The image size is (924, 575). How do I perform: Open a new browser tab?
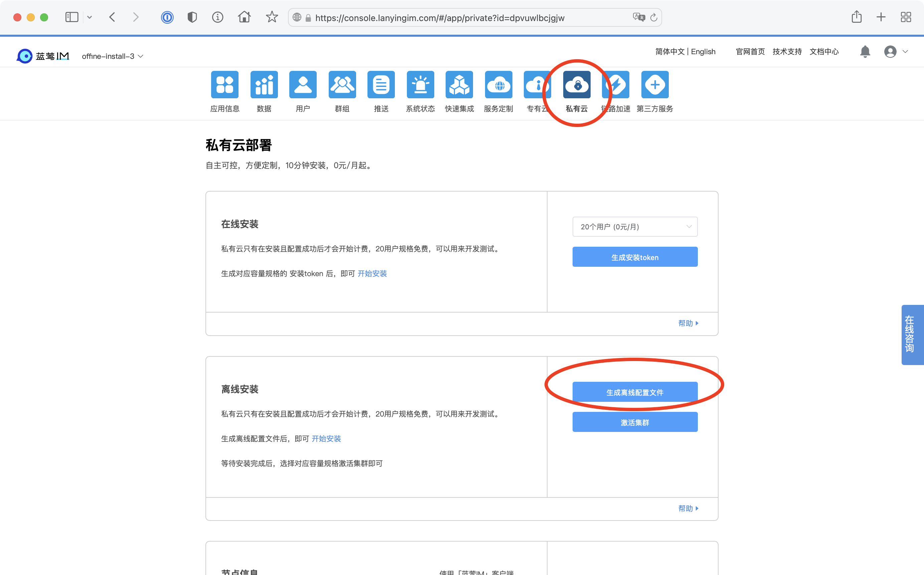(881, 17)
